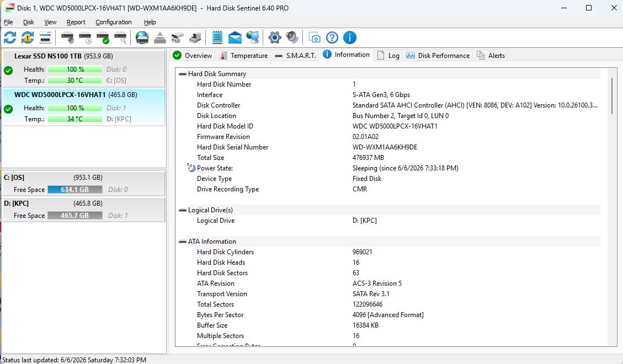
Task: Select the WDC WD5000LPCX-16VHAT1 disk entry
Action: click(84, 107)
